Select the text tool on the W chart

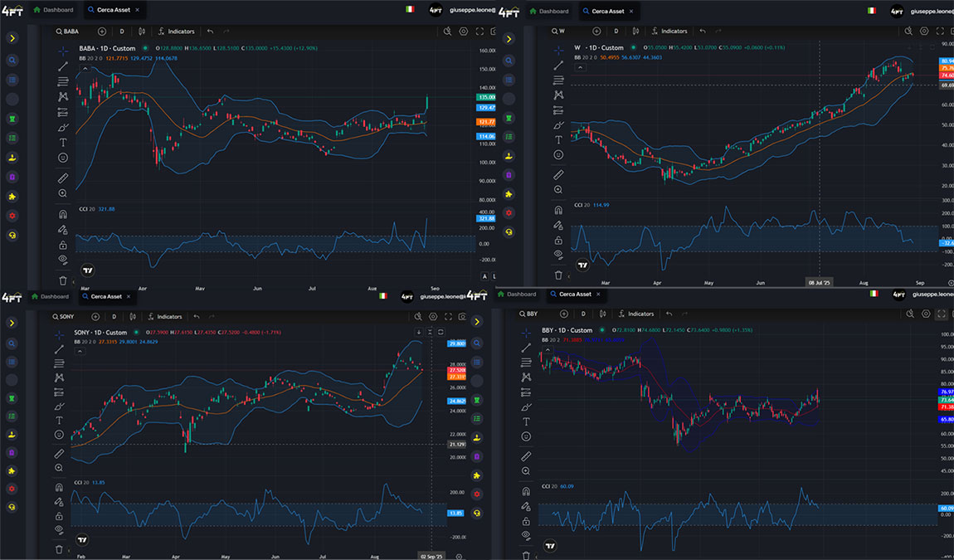pyautogui.click(x=558, y=139)
